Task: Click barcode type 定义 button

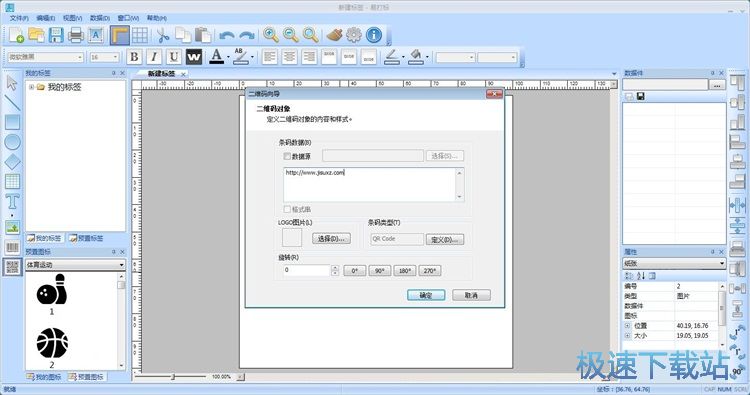Action: 445,240
